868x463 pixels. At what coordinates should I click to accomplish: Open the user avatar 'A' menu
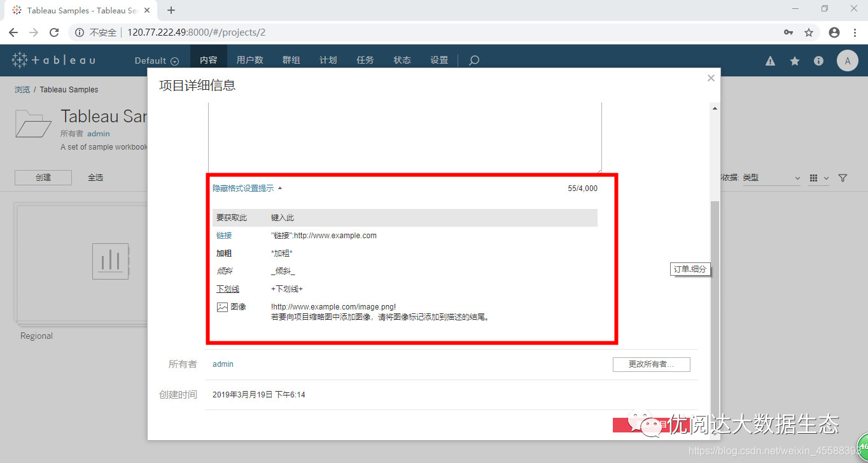(x=847, y=61)
